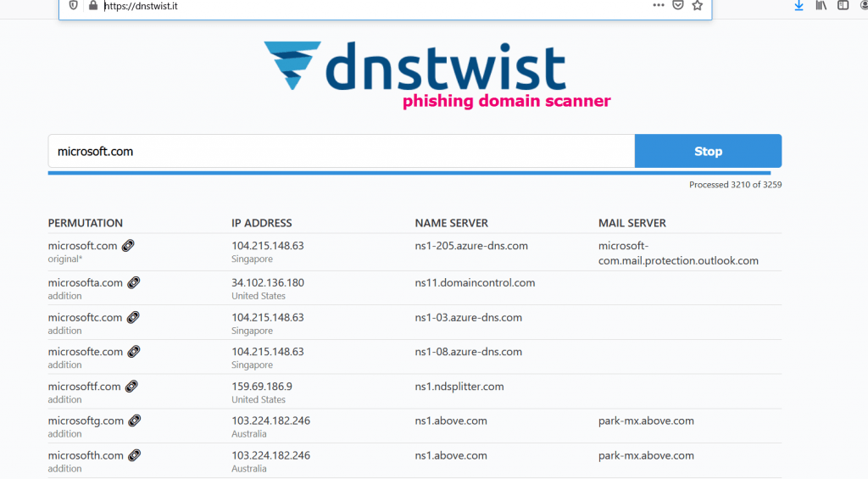Viewport: 868px width, 479px height.
Task: Open the page actions three-dots menu
Action: (658, 5)
